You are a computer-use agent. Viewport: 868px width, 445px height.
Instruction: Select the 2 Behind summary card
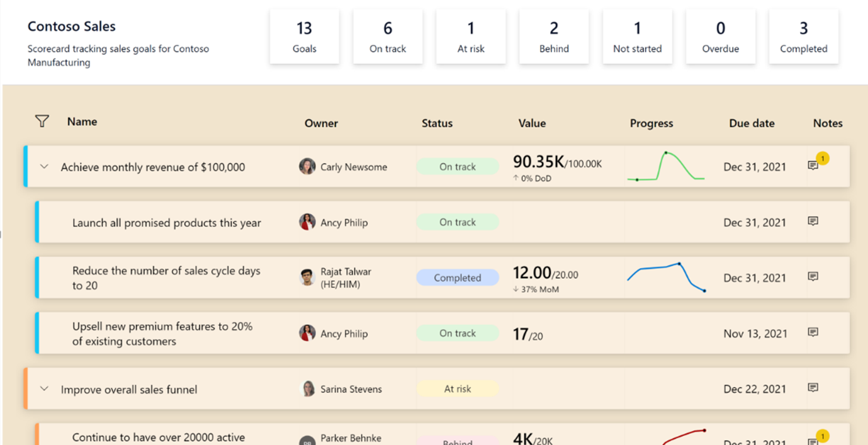coord(554,37)
